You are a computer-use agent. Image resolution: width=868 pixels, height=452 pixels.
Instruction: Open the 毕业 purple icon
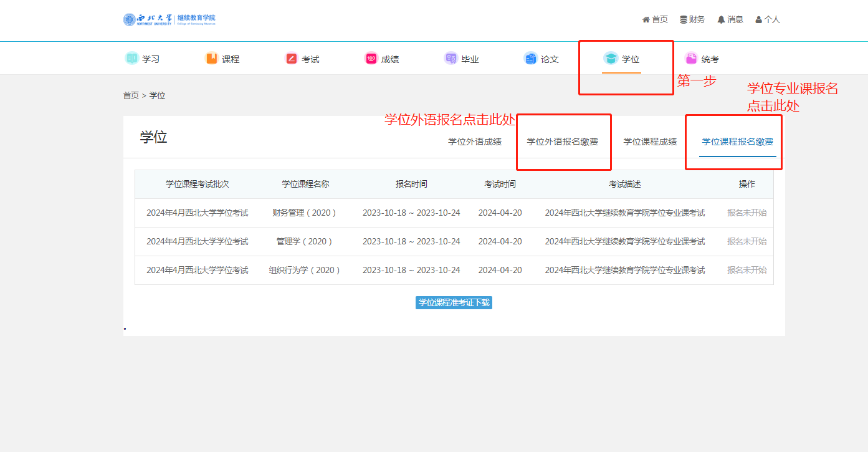(x=451, y=59)
